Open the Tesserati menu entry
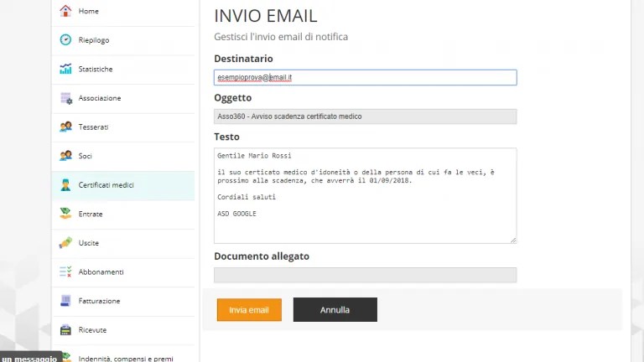Image resolution: width=644 pixels, height=362 pixels. (x=123, y=127)
